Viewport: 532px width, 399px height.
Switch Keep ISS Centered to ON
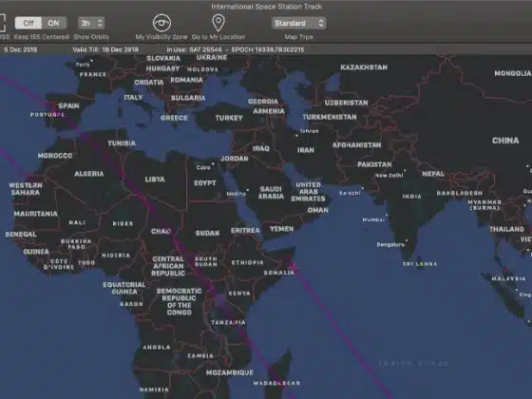[53, 23]
